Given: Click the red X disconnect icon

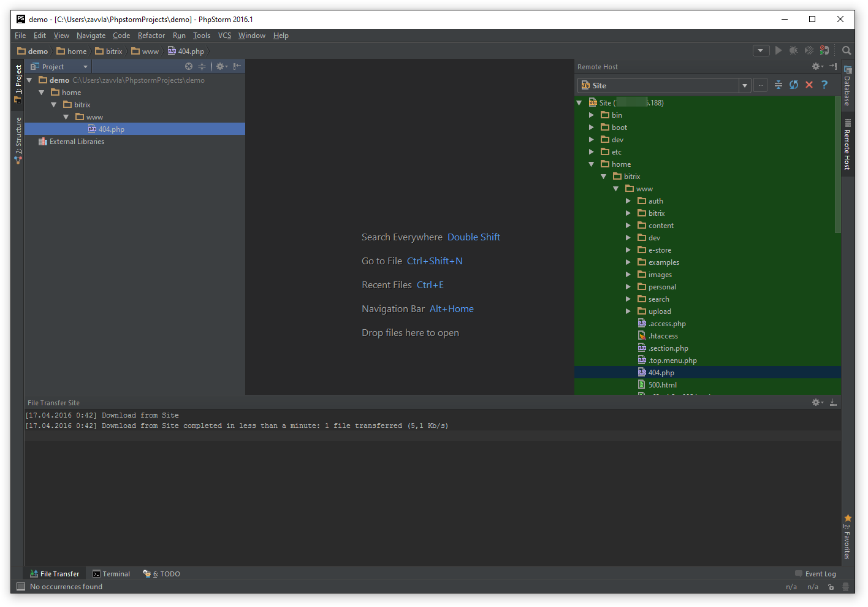Looking at the screenshot, I should pos(809,85).
